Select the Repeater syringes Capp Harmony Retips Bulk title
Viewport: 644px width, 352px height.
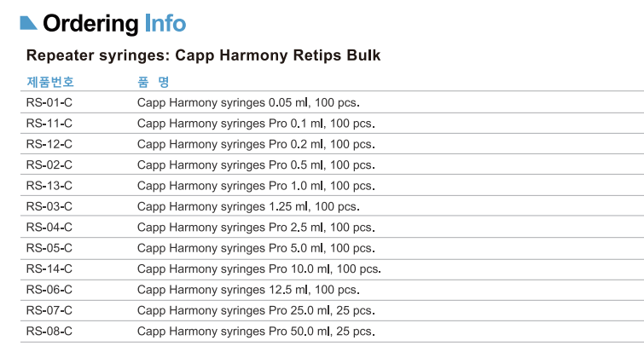[203, 55]
